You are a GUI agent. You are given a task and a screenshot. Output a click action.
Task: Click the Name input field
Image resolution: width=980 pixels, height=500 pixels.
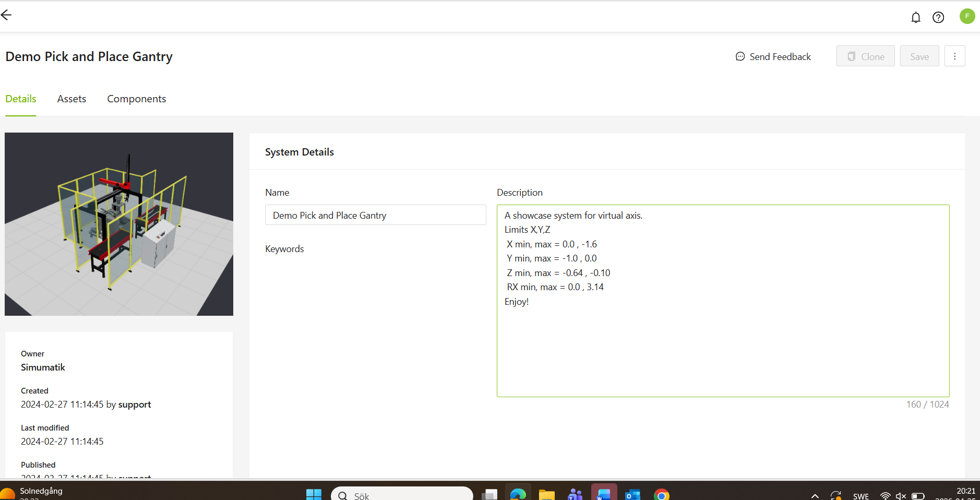[375, 215]
